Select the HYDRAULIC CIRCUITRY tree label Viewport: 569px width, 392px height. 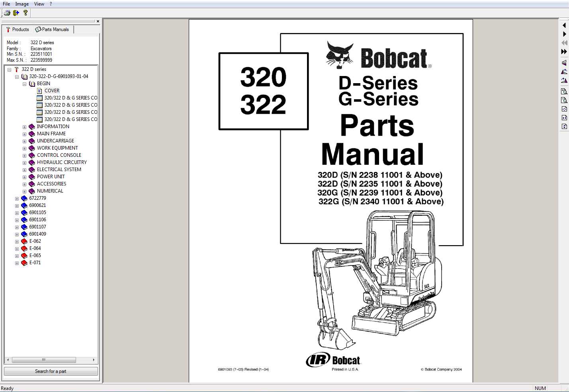coord(62,162)
